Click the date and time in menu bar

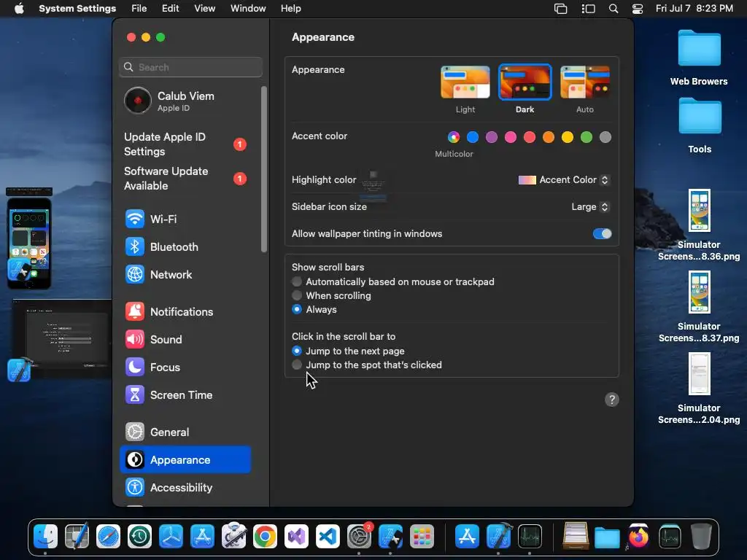click(694, 9)
